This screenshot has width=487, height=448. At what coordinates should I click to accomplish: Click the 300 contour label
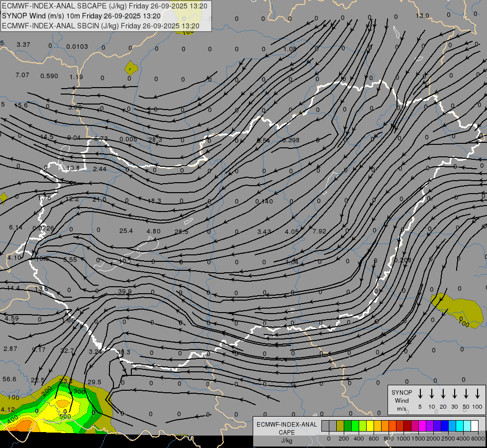[x=79, y=392]
